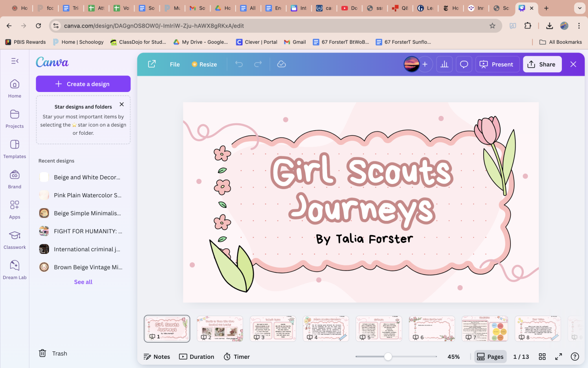
Task: Expand the 45% zoom level options
Action: (453, 356)
